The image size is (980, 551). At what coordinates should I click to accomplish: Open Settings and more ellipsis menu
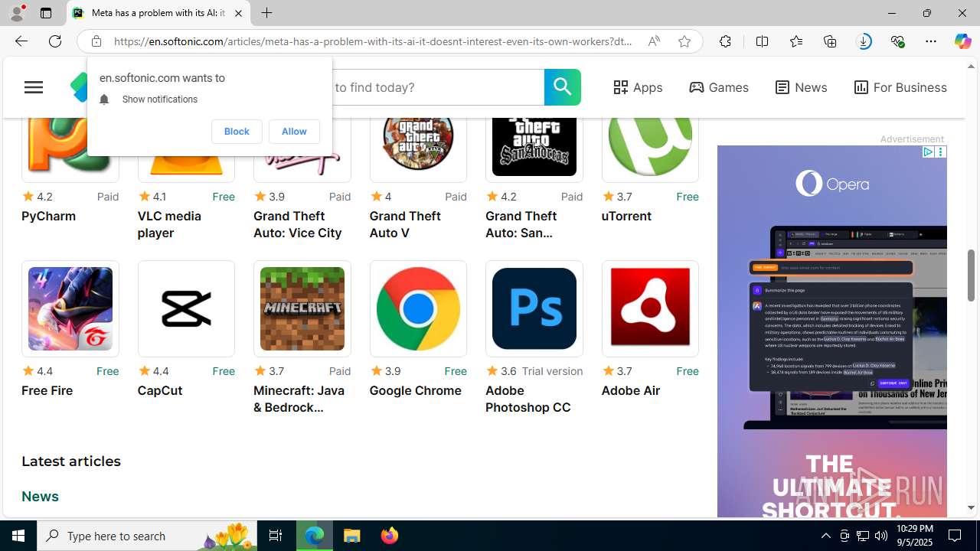[x=931, y=41]
